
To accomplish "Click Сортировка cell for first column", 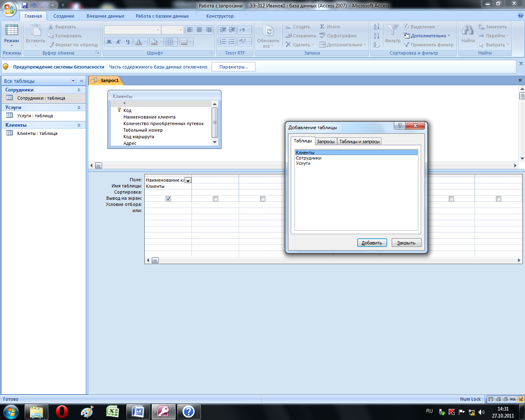I will pos(168,192).
